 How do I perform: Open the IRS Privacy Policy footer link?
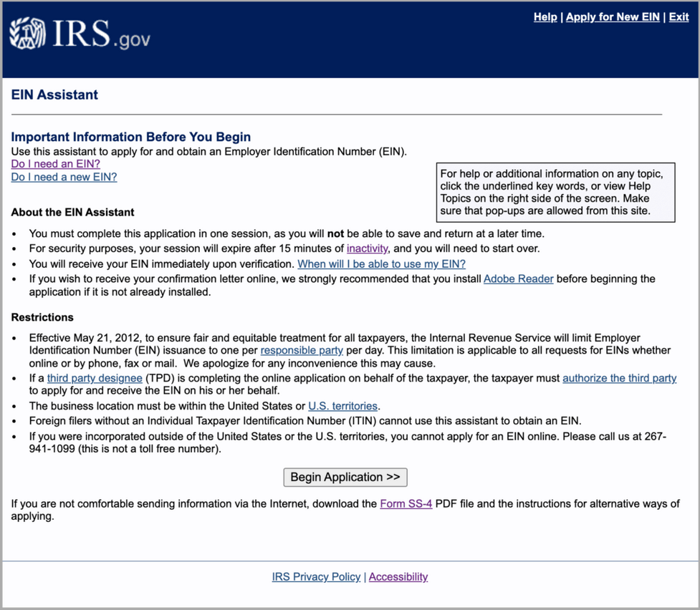[316, 576]
